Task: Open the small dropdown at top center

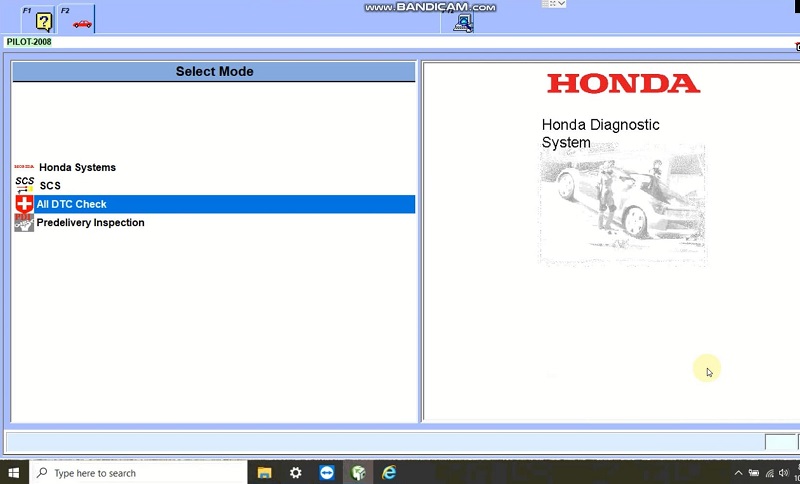Action: (562, 4)
